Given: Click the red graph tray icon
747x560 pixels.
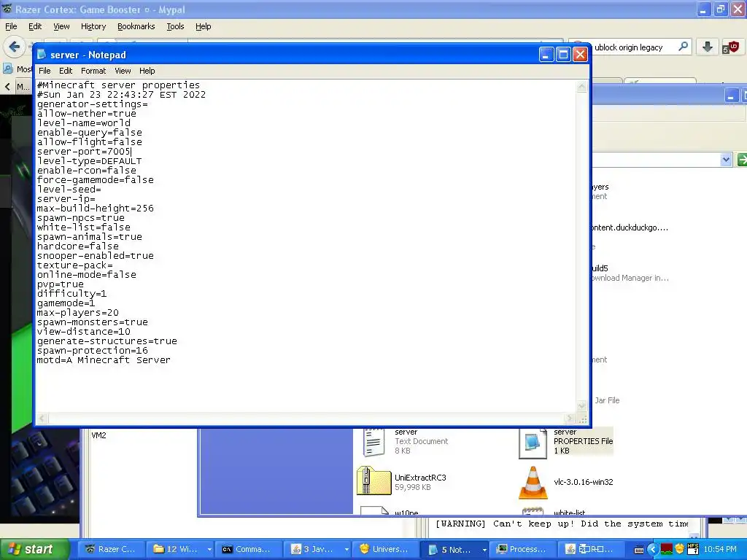Looking at the screenshot, I should click(x=667, y=550).
